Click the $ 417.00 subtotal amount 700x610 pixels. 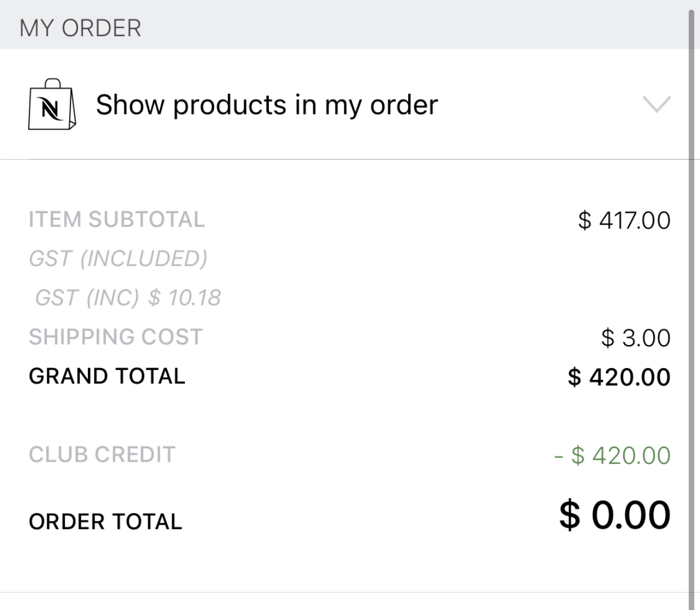[624, 220]
